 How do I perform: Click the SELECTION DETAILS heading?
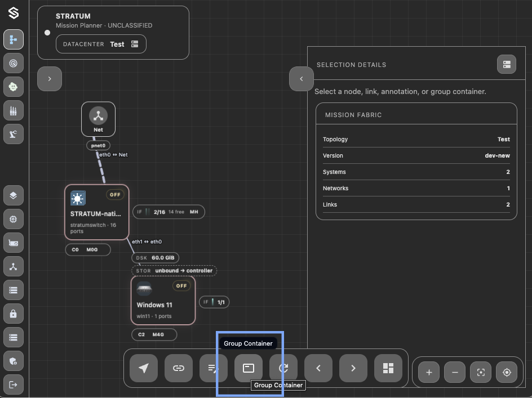click(351, 65)
